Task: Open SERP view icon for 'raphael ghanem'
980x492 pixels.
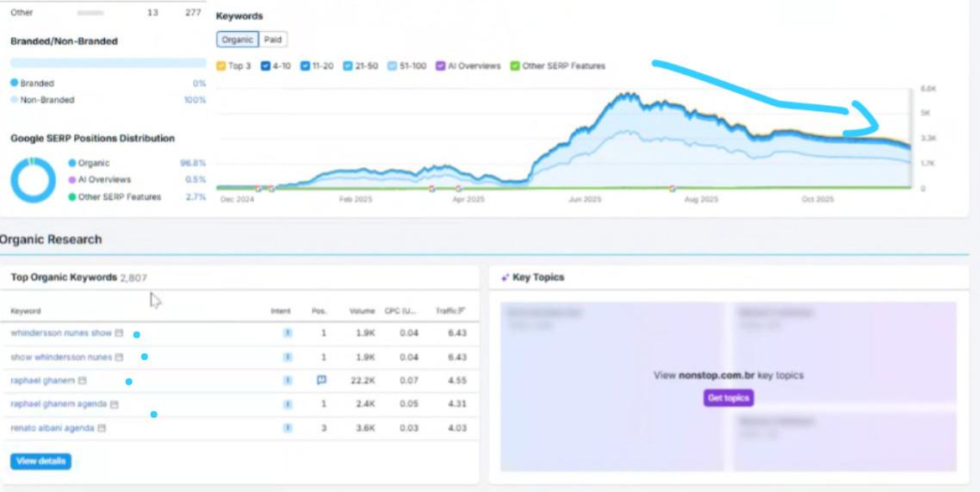Action: coord(82,380)
